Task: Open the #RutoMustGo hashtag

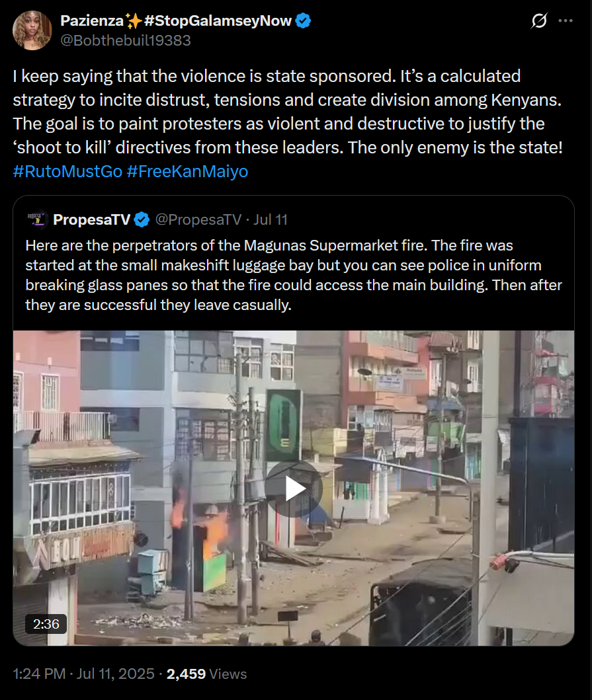Action: coord(67,171)
